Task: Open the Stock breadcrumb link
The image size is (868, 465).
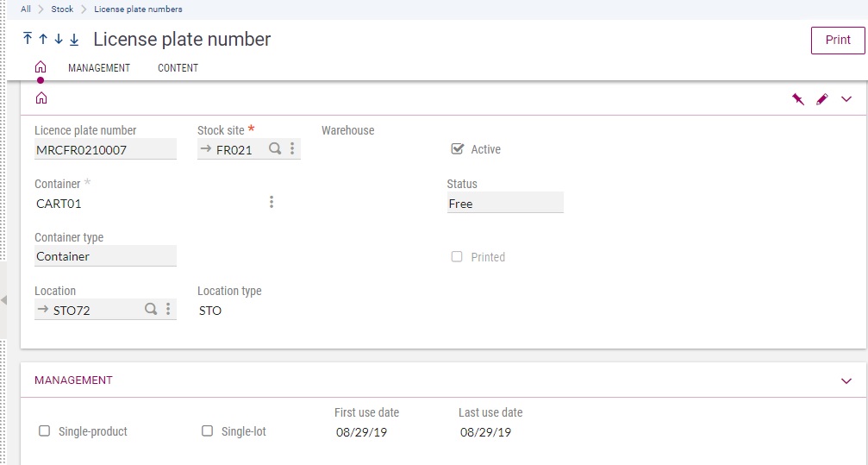Action: click(62, 9)
